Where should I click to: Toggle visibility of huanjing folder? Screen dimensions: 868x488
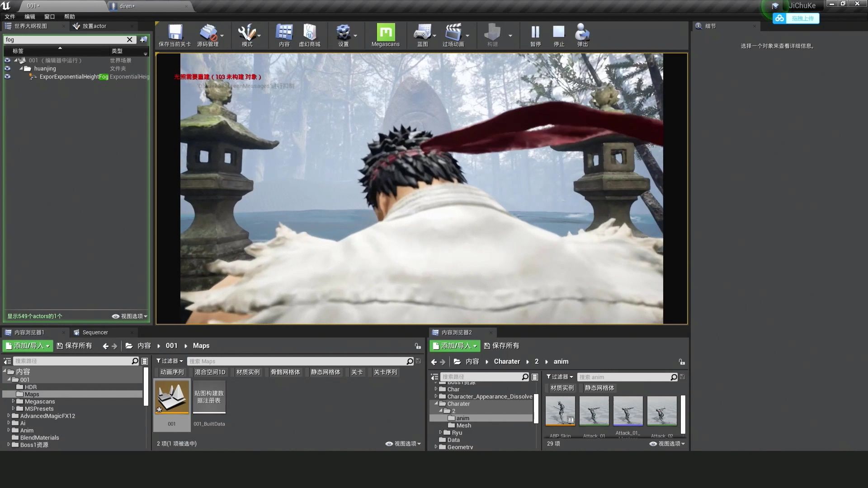click(x=7, y=68)
